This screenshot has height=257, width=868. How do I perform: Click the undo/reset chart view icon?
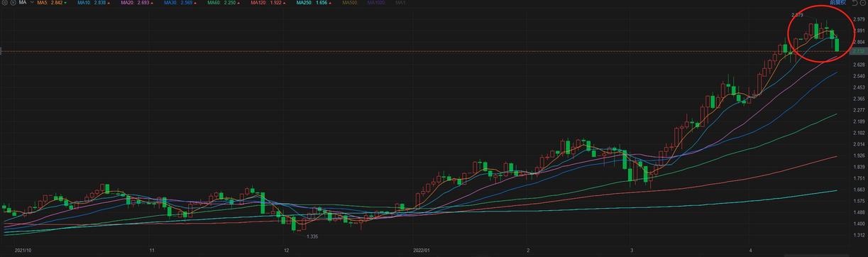pyautogui.click(x=855, y=3)
